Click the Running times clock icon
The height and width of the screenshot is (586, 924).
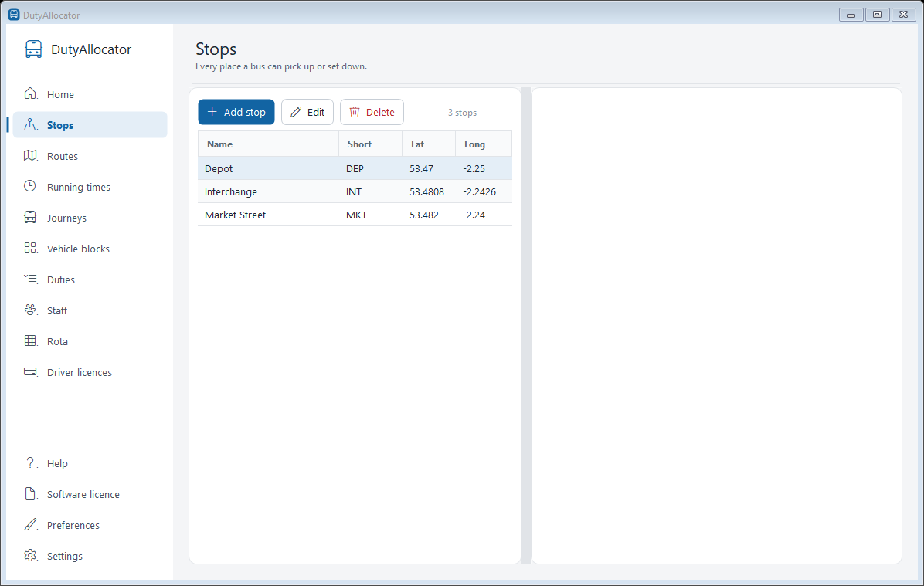coord(31,186)
